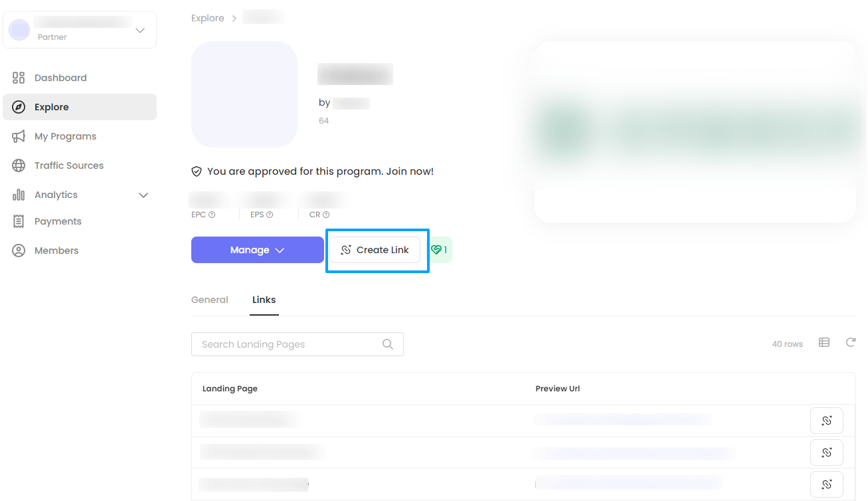Switch to the General tab
This screenshot has width=868, height=501.
coord(209,300)
